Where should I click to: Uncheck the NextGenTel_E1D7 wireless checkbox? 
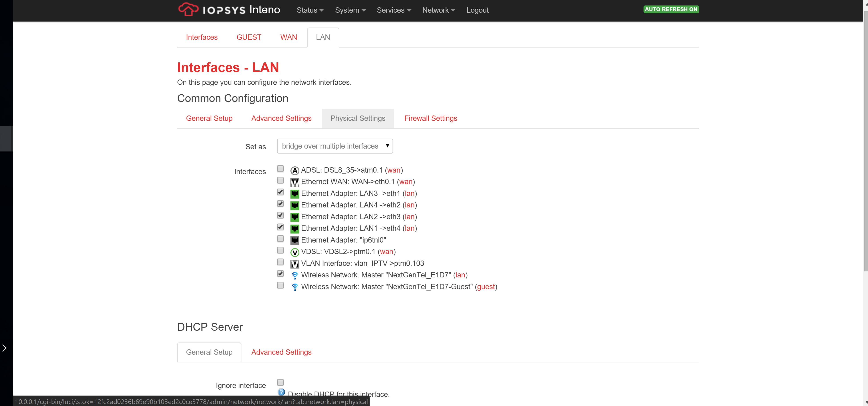280,273
